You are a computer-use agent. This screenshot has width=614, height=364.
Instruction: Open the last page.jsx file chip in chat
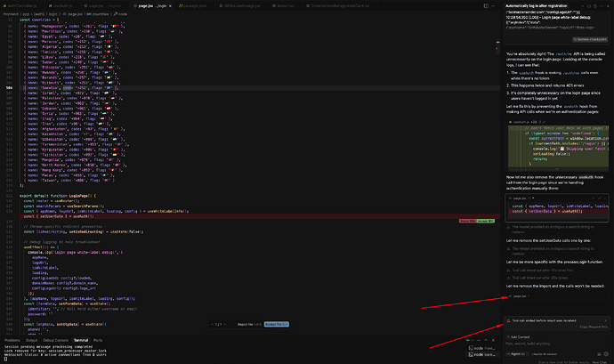(x=519, y=296)
